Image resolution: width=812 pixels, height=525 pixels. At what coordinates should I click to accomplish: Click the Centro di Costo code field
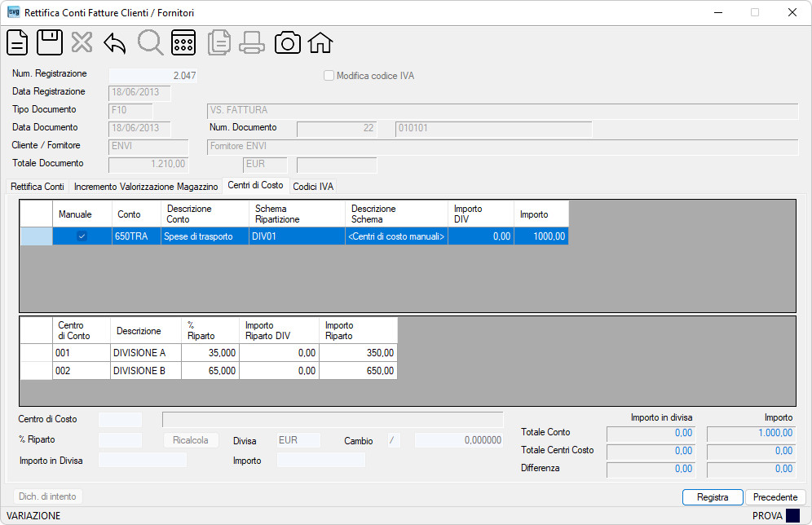point(120,419)
